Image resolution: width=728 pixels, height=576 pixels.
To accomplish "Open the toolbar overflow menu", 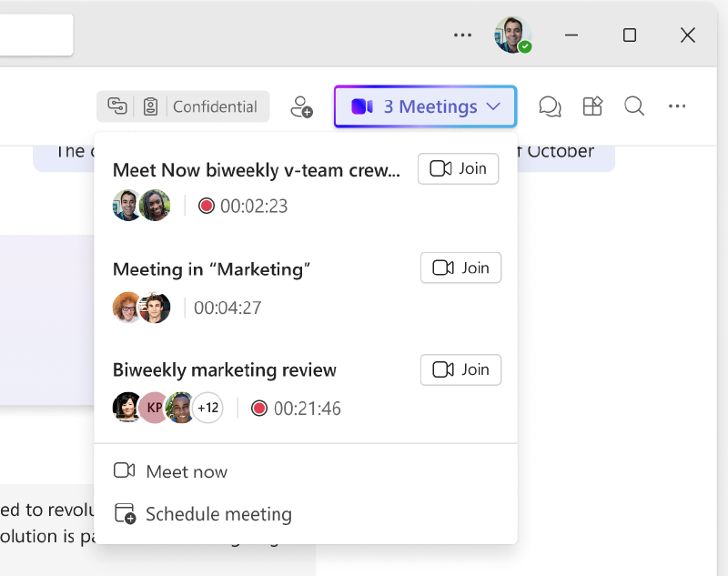I will (677, 106).
